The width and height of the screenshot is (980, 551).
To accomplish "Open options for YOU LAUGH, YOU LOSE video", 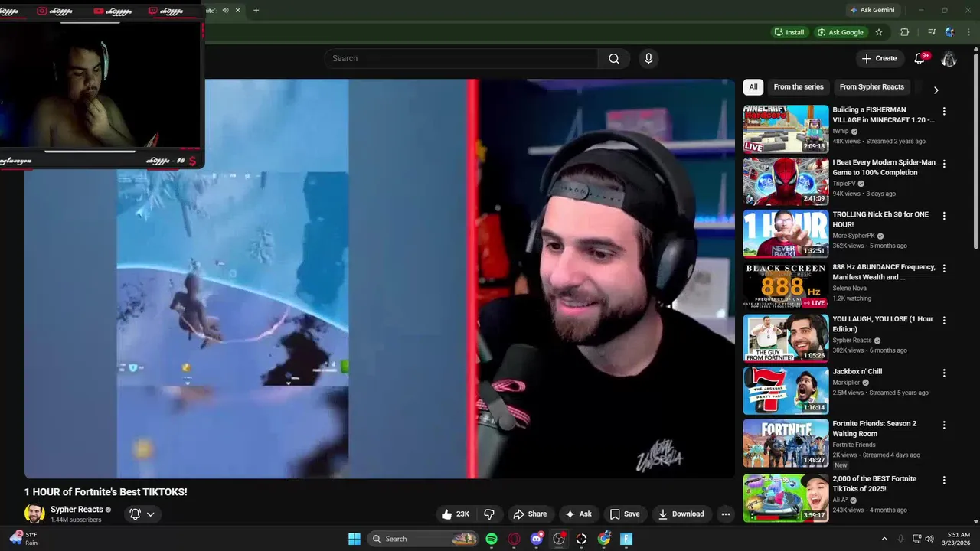I will click(x=944, y=321).
